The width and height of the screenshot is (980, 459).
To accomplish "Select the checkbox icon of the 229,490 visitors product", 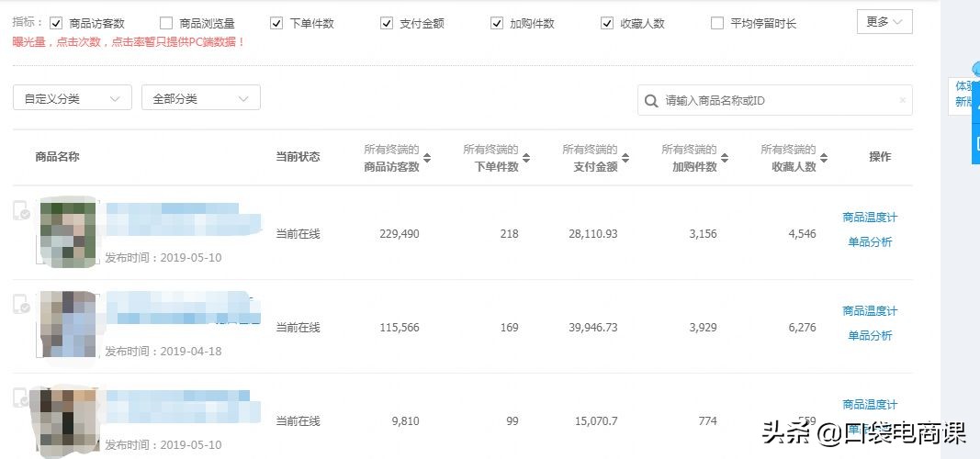I will pyautogui.click(x=21, y=211).
